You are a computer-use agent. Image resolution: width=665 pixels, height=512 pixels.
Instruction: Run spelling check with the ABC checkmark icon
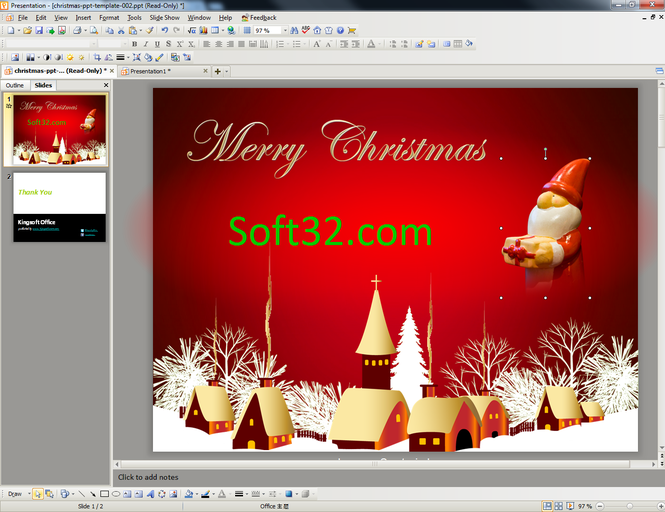pos(305,31)
